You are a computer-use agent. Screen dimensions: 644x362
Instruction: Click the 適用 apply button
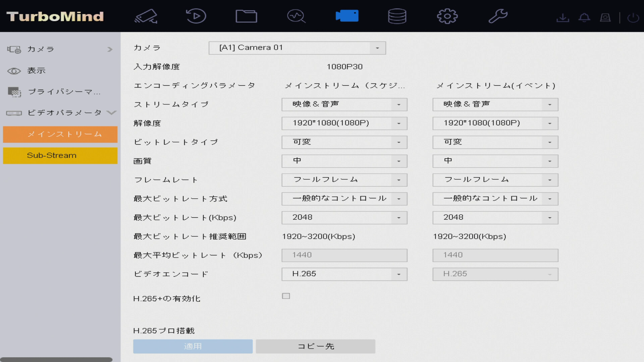(193, 346)
